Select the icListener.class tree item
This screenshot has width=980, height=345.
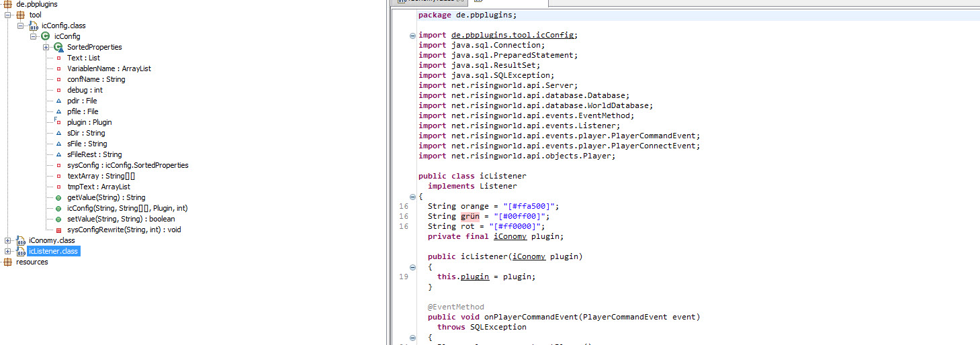[x=53, y=251]
